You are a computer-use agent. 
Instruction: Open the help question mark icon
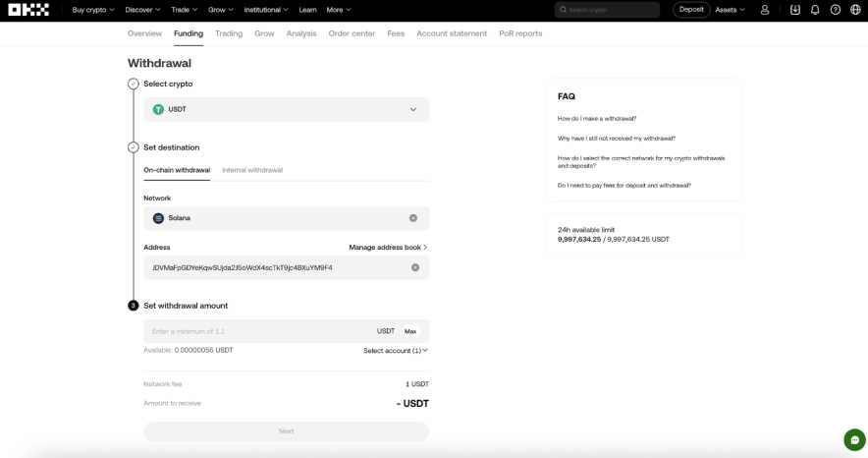(x=836, y=10)
